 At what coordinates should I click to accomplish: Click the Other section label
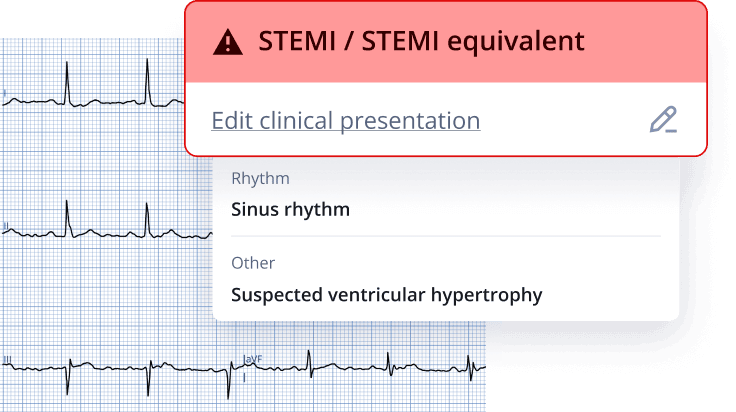[x=253, y=263]
